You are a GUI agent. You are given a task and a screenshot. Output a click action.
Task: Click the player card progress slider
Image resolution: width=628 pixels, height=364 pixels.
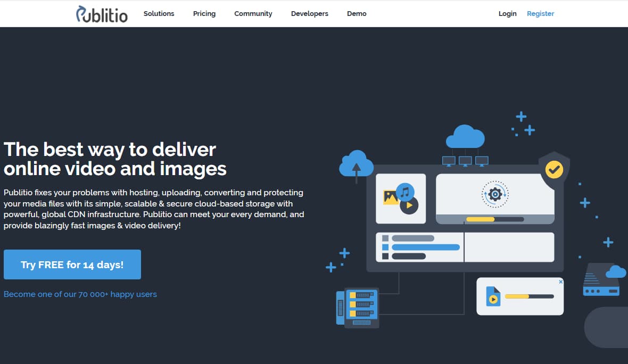pos(529,296)
